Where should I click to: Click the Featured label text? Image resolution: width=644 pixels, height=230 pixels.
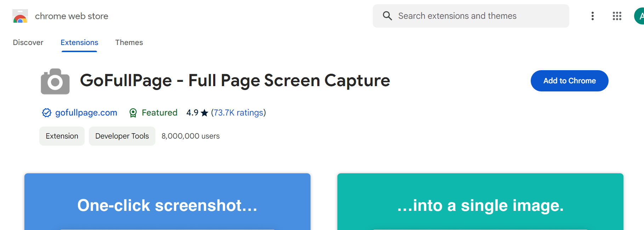point(160,113)
